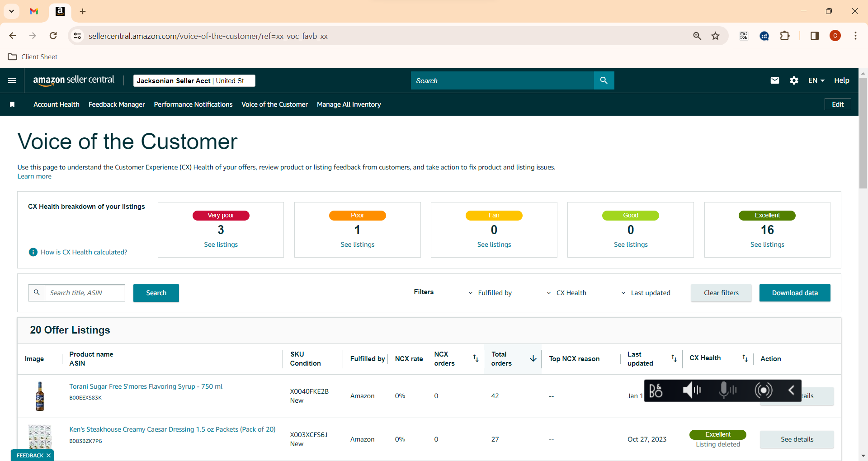
Task: Open How is CX Health calculated link
Action: click(84, 252)
